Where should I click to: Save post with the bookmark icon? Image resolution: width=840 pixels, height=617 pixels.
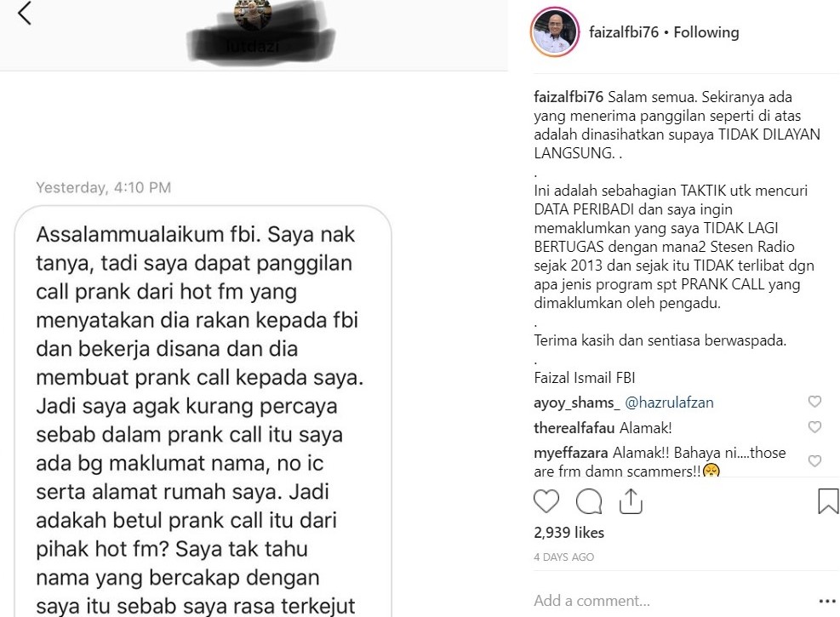pos(828,501)
